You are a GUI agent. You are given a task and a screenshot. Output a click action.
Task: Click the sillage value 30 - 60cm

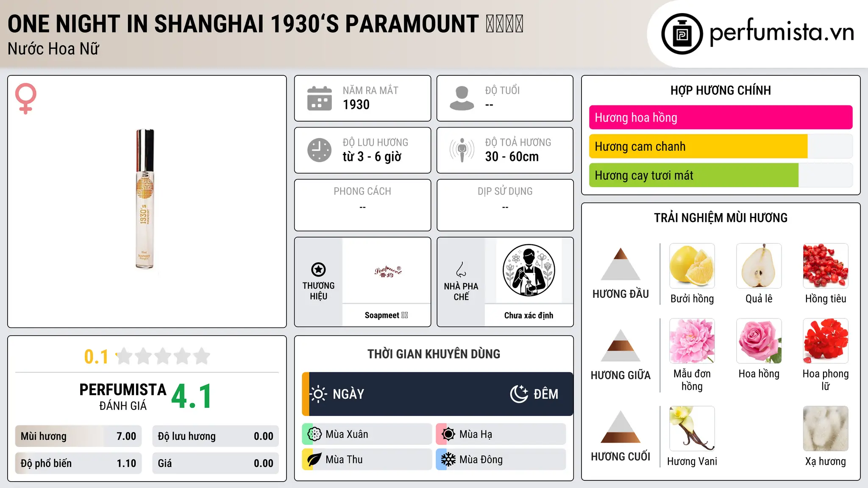click(512, 157)
